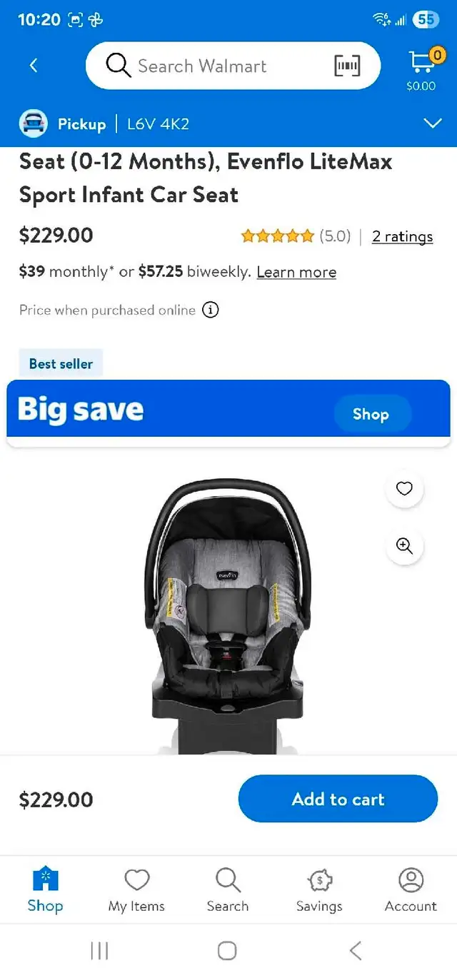Open Learn more about monthly payments
Viewport: 457px width, 980px height.
[296, 272]
